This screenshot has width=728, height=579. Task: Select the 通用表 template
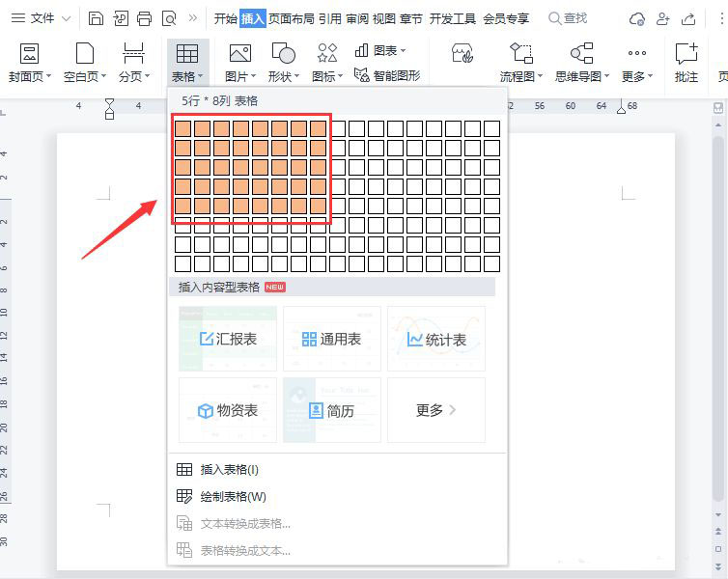pyautogui.click(x=332, y=339)
